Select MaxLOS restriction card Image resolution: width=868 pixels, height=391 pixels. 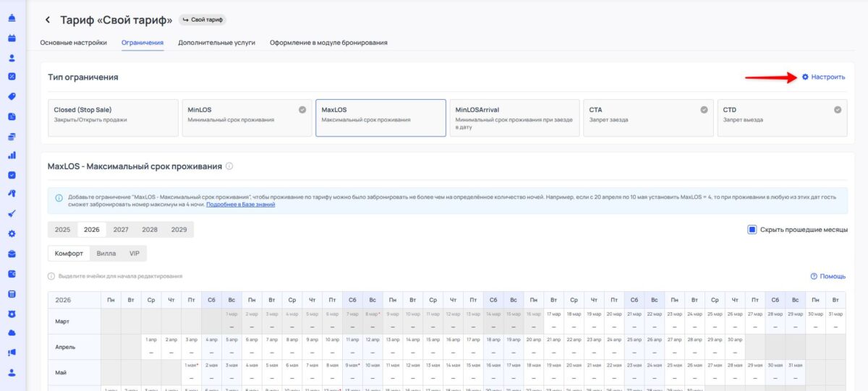coord(380,118)
